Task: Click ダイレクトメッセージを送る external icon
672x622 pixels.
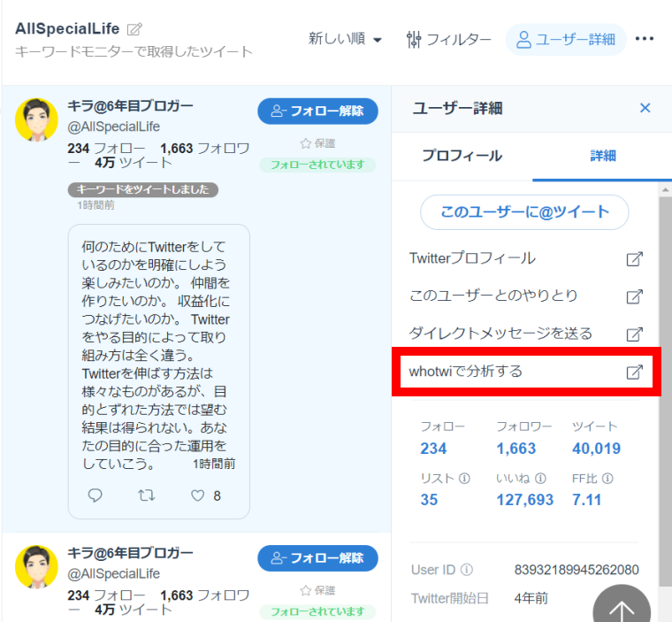Action: [634, 334]
